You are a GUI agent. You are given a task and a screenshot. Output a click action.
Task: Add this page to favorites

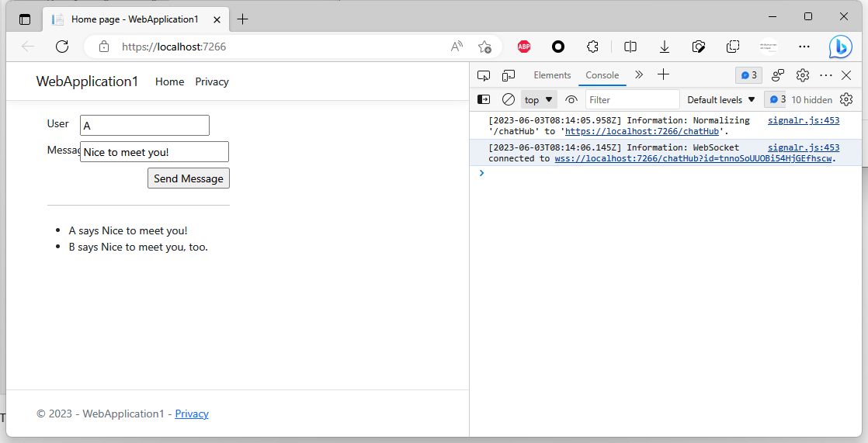click(x=484, y=47)
